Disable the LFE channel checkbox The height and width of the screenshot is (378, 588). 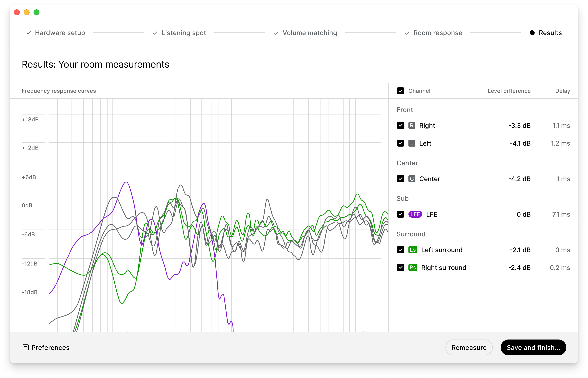point(401,214)
